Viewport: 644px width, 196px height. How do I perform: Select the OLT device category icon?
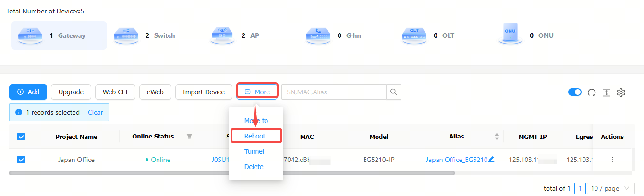[414, 35]
